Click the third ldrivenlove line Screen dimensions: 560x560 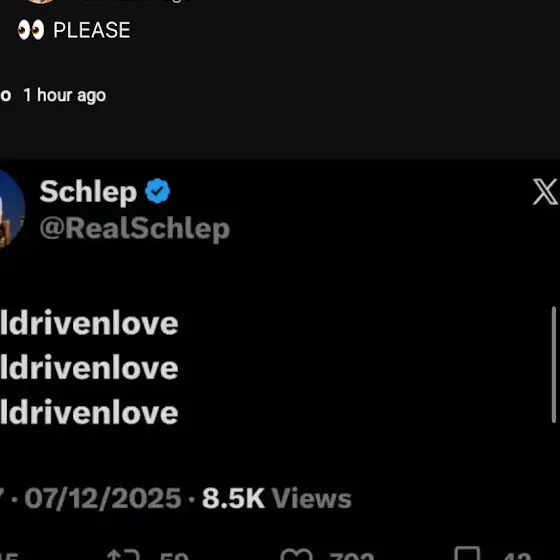click(x=89, y=412)
